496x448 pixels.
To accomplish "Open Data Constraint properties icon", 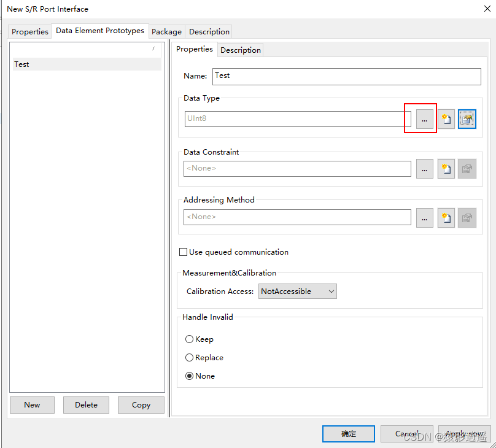I will click(x=467, y=169).
